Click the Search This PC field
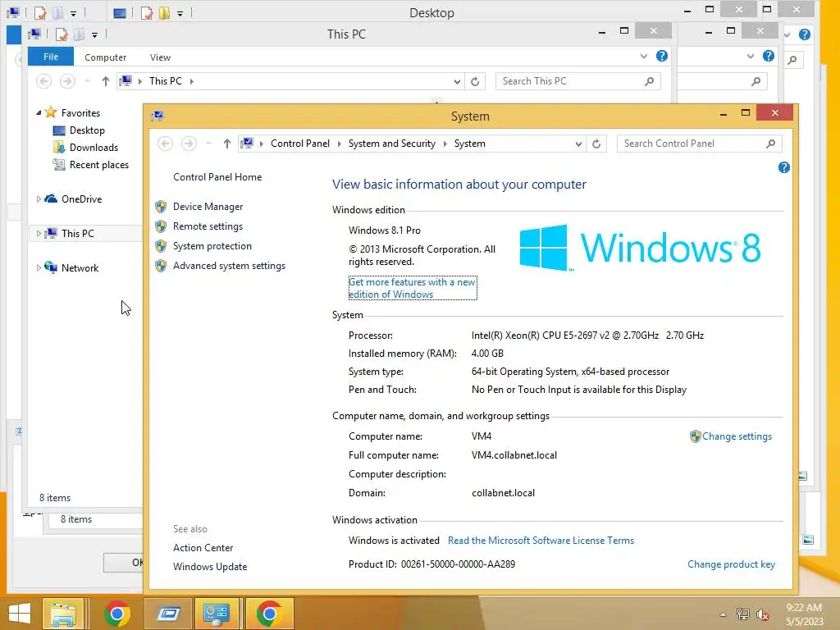Viewport: 840px width, 630px height. 578,81
